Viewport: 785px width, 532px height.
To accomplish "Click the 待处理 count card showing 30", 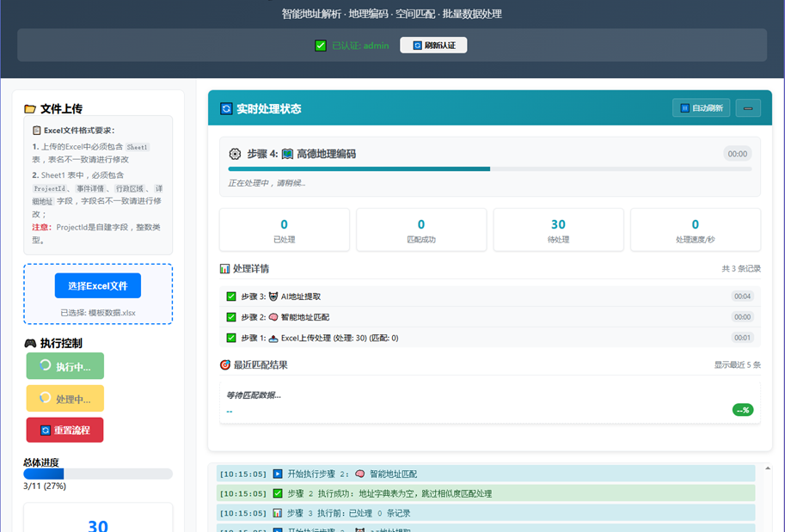I will pyautogui.click(x=558, y=229).
